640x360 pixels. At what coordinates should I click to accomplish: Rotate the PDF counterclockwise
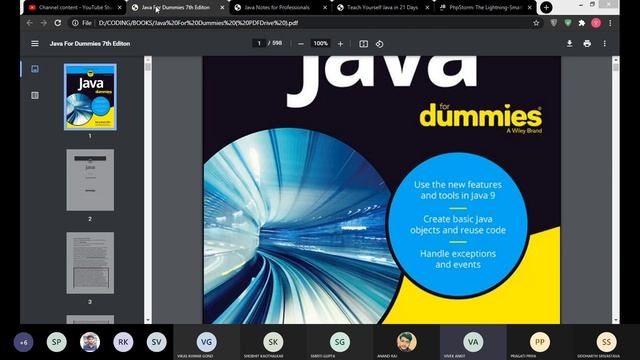tap(380, 44)
